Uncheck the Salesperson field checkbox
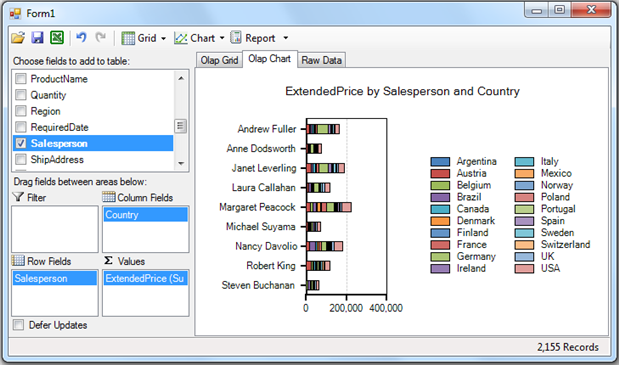The width and height of the screenshot is (619, 365). point(21,143)
